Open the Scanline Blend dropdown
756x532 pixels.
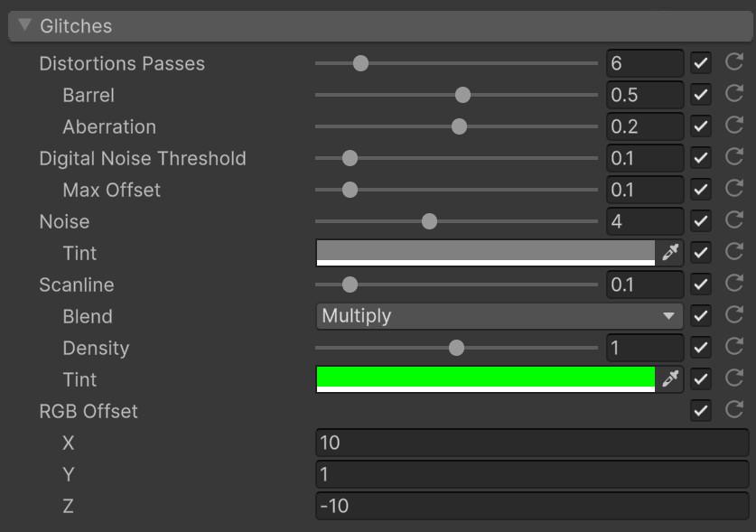[x=499, y=316]
